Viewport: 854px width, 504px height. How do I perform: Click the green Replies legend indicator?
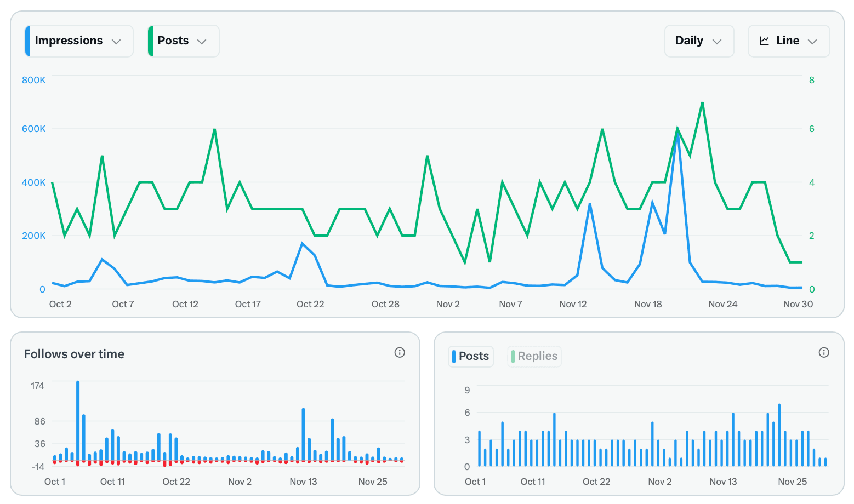(513, 356)
